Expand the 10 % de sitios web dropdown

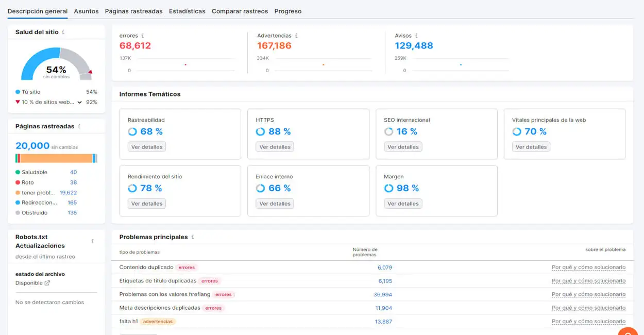pos(80,103)
